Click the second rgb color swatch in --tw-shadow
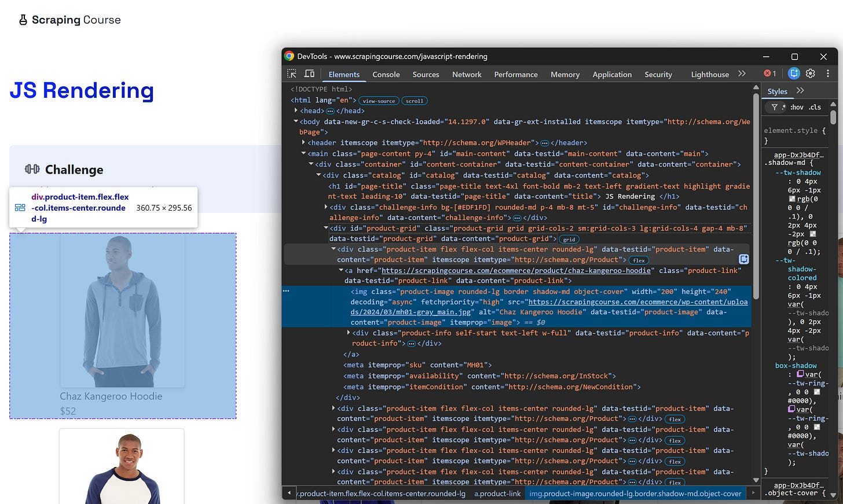 [812, 234]
